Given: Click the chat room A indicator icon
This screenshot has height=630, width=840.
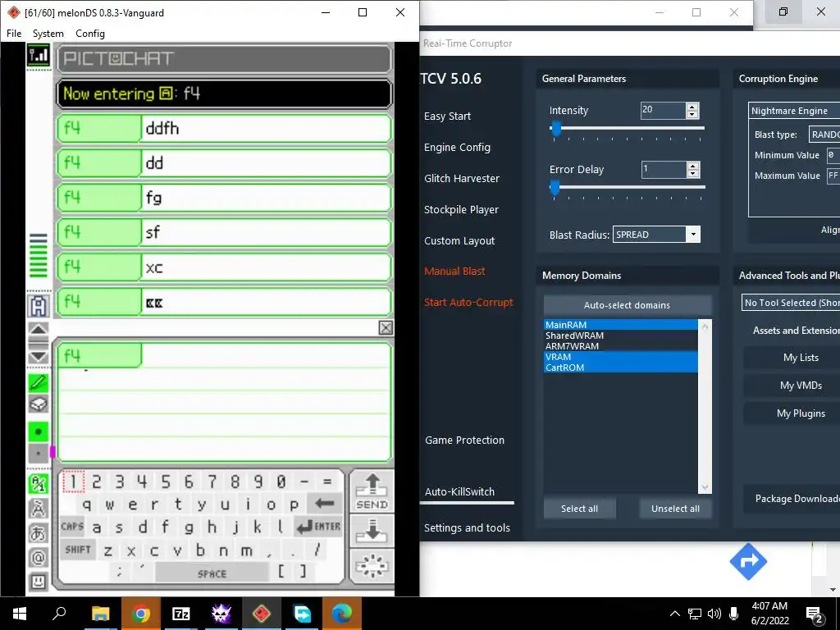Looking at the screenshot, I should (38, 306).
